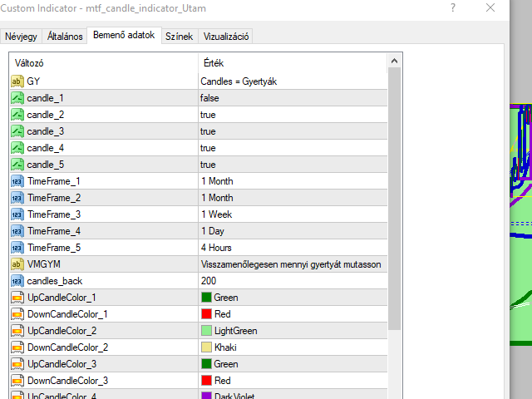Viewport: 532px width, 399px height.
Task: Click the integer icon beside TimeFrame_4
Action: coord(17,231)
